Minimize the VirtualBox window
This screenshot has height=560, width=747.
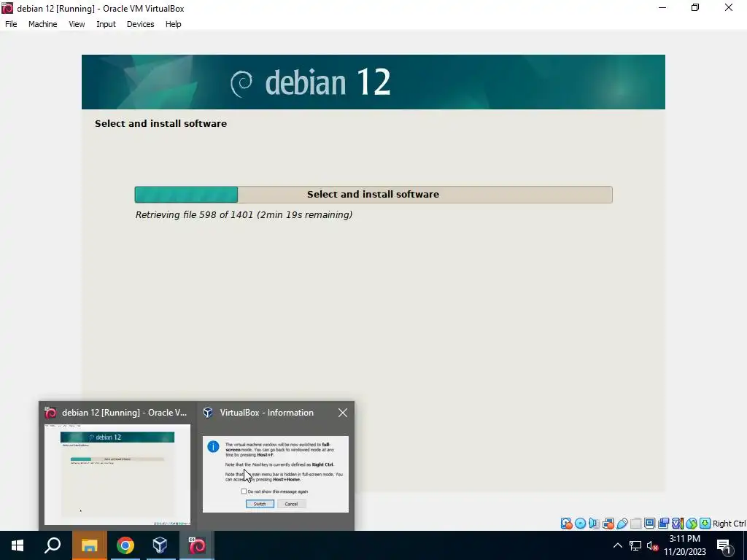[x=662, y=7]
